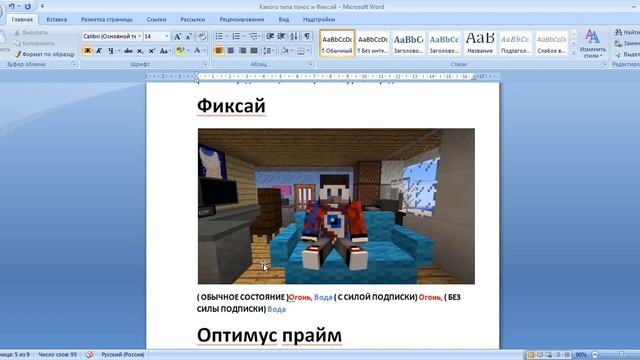The height and width of the screenshot is (360, 640).
Task: Open Вставка ribbon tab
Action: (56, 19)
